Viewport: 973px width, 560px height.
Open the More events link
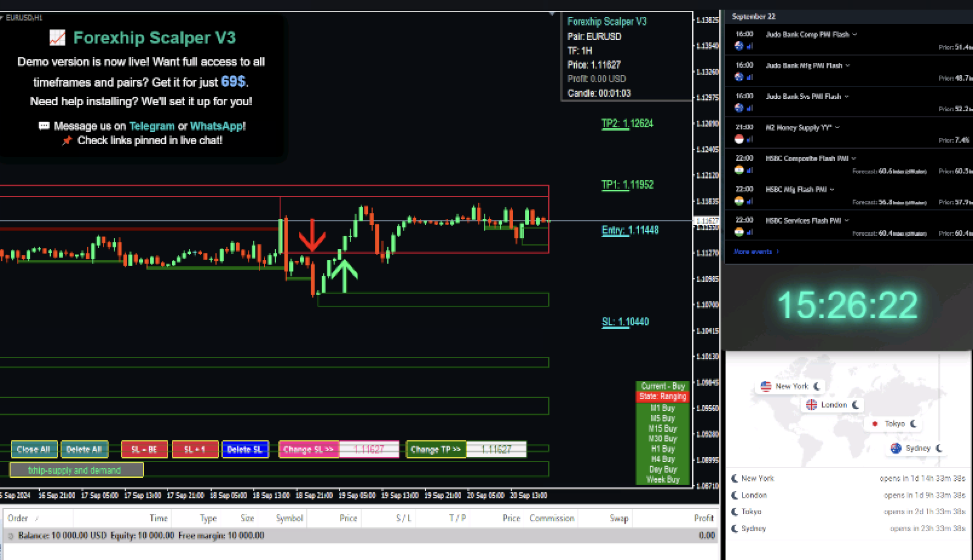click(x=756, y=252)
